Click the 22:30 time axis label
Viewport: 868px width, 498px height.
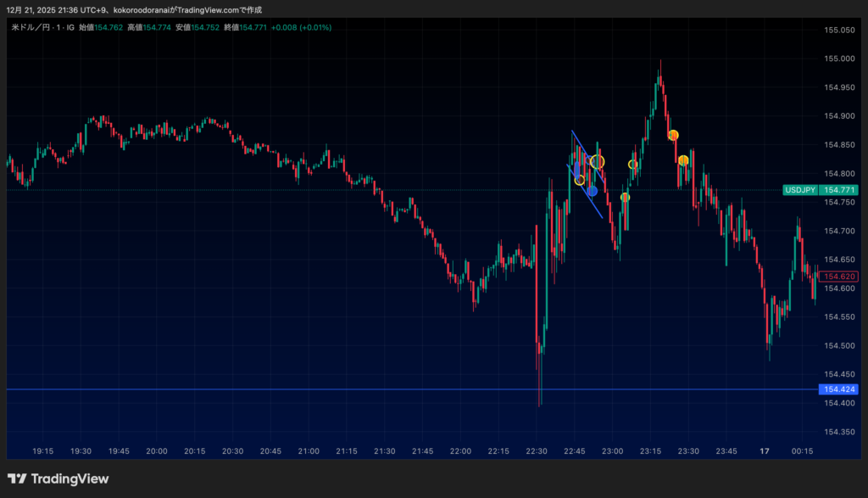click(x=537, y=451)
